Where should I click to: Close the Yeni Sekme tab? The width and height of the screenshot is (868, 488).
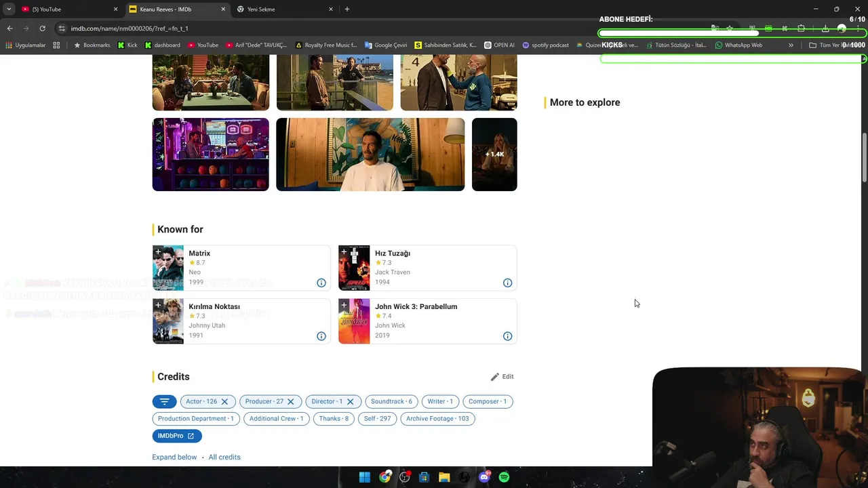pos(331,9)
